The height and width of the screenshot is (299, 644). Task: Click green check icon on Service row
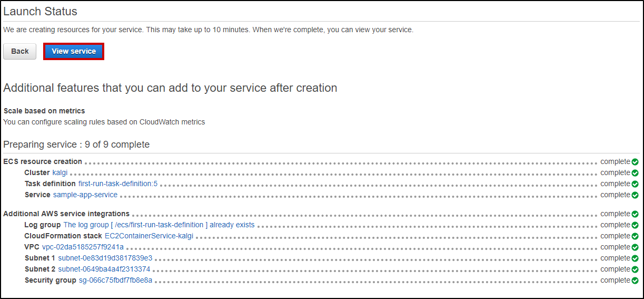click(635, 195)
